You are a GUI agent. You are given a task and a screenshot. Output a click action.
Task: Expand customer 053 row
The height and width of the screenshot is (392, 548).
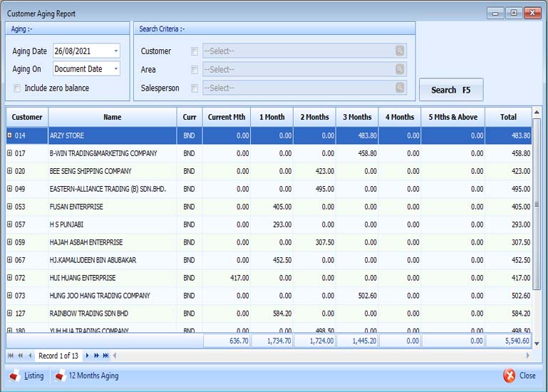click(10, 206)
